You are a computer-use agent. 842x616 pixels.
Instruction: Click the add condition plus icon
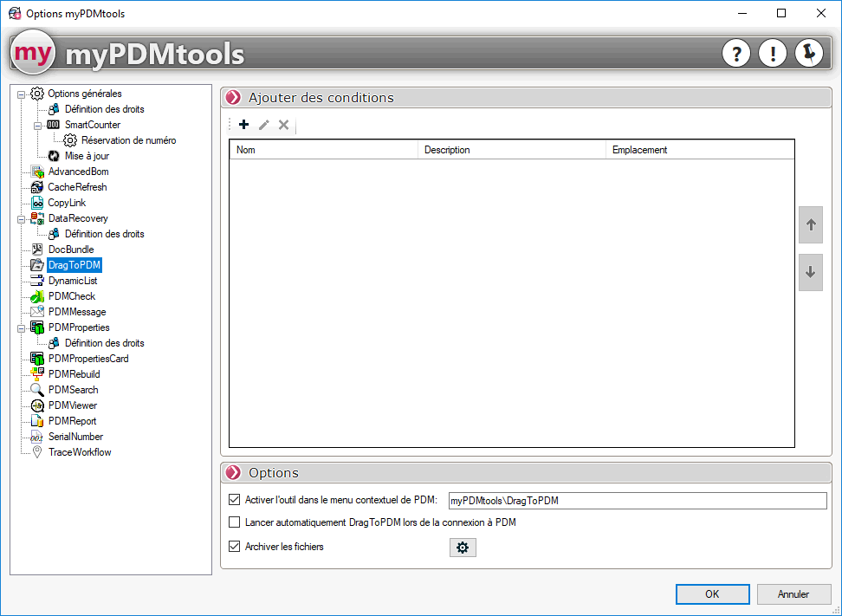(243, 125)
